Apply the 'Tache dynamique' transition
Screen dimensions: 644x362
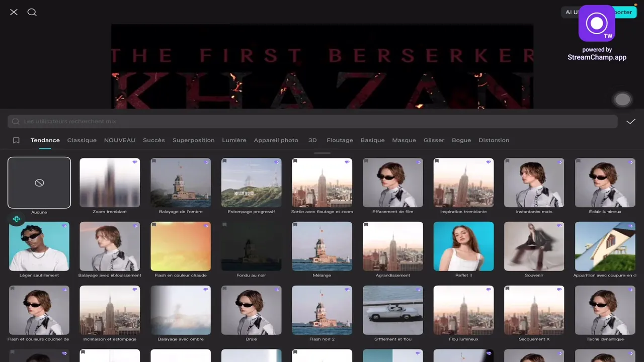tap(605, 310)
